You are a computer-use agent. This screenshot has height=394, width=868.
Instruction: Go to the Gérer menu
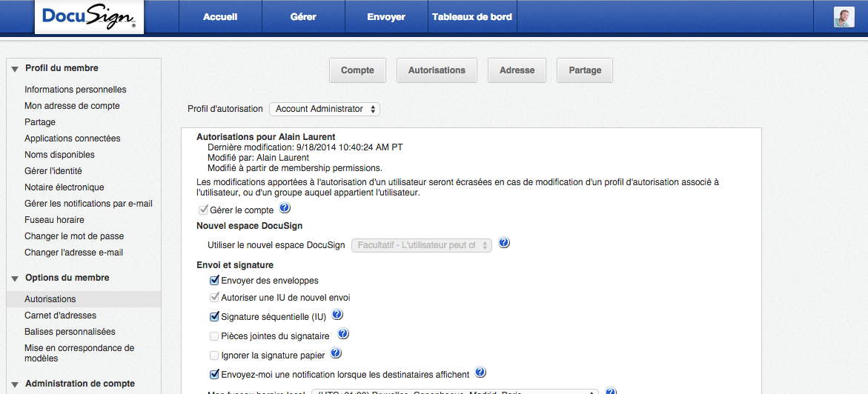point(303,17)
